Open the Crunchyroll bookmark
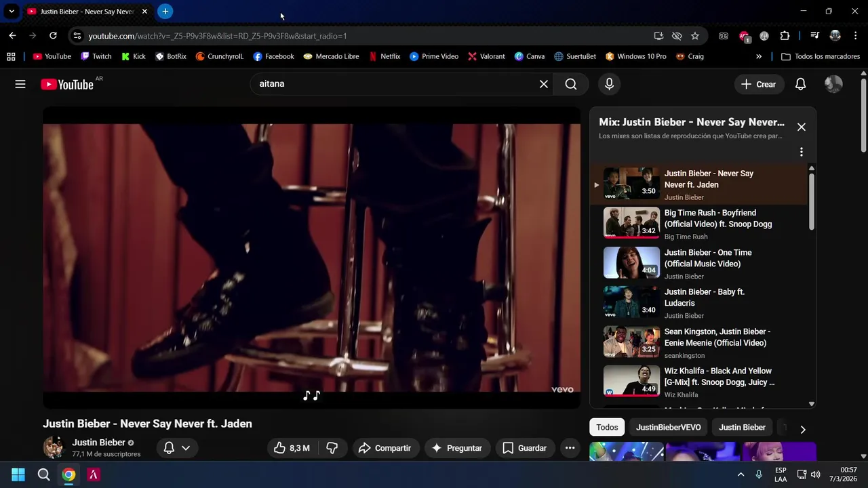Screen dimensions: 868x488 [x=219, y=57]
